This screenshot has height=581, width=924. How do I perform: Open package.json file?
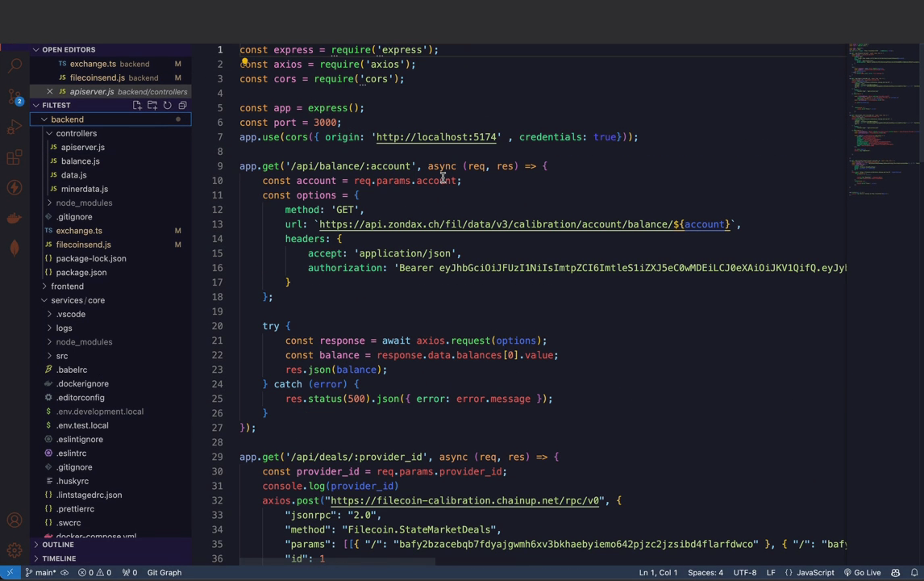pos(110,273)
